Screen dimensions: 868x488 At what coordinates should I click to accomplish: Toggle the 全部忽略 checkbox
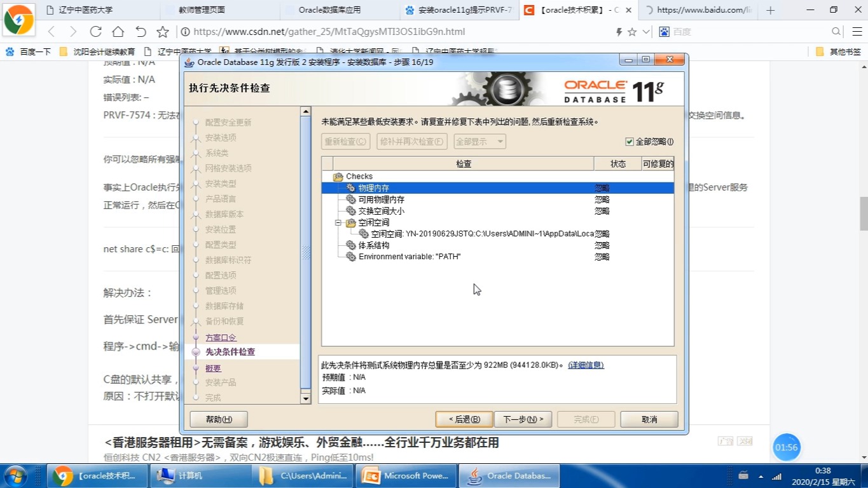point(630,142)
